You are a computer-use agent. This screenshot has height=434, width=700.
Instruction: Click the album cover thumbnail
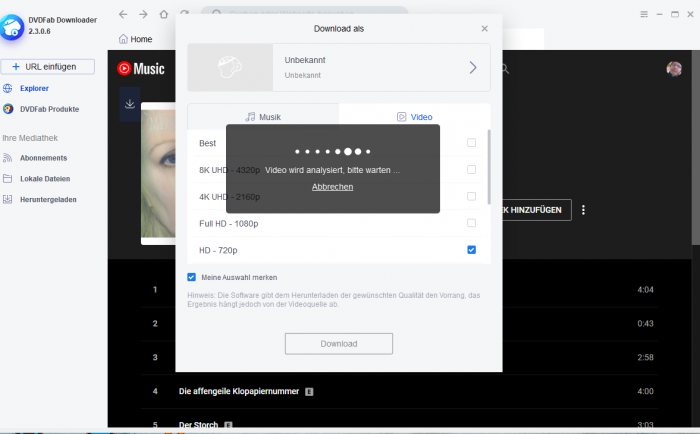(158, 173)
